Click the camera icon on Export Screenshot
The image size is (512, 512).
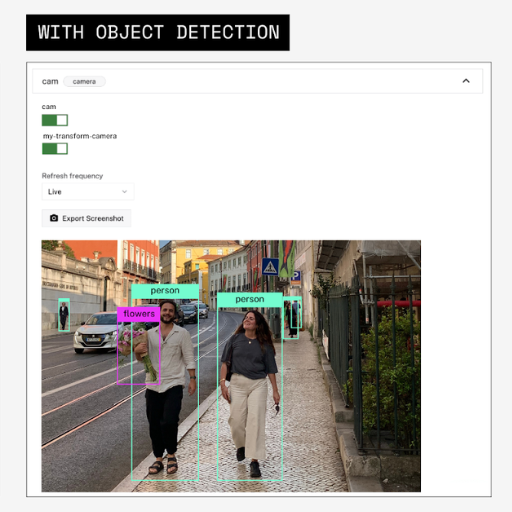pyautogui.click(x=54, y=218)
